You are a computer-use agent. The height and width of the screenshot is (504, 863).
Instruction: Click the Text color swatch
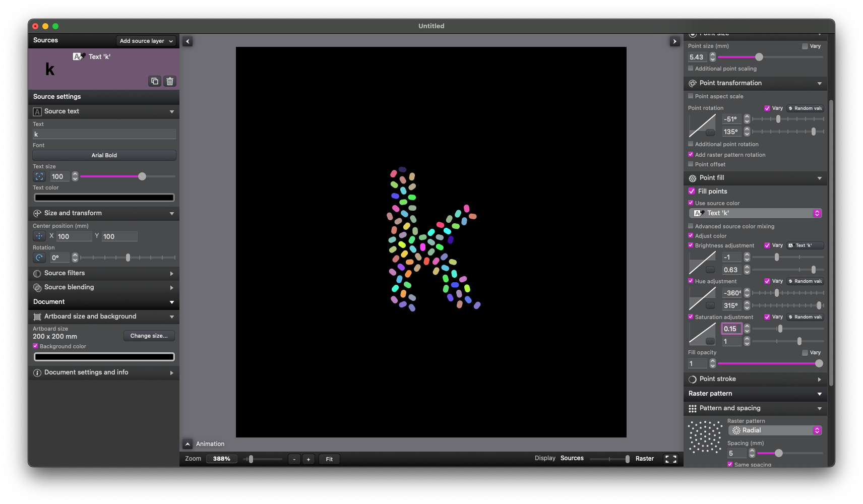pos(104,198)
